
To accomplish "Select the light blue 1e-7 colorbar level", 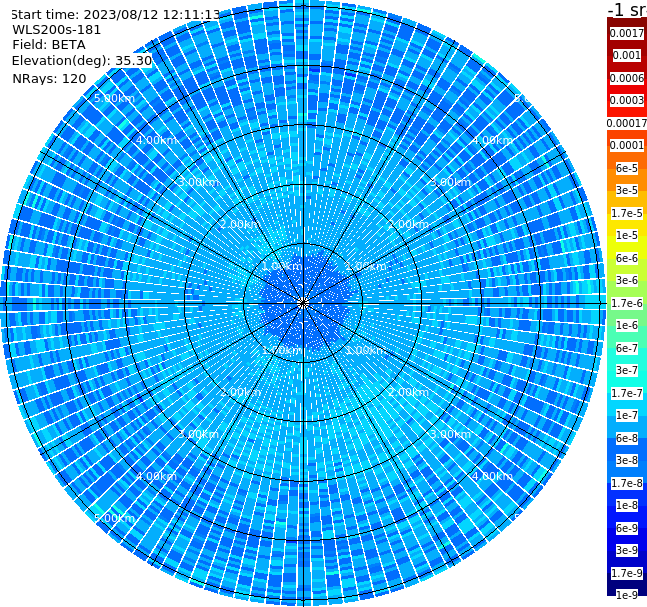I will pyautogui.click(x=627, y=416).
